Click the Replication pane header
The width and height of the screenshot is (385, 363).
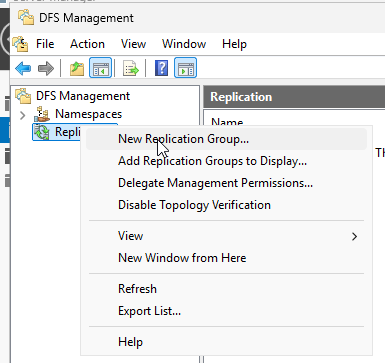[x=294, y=97]
